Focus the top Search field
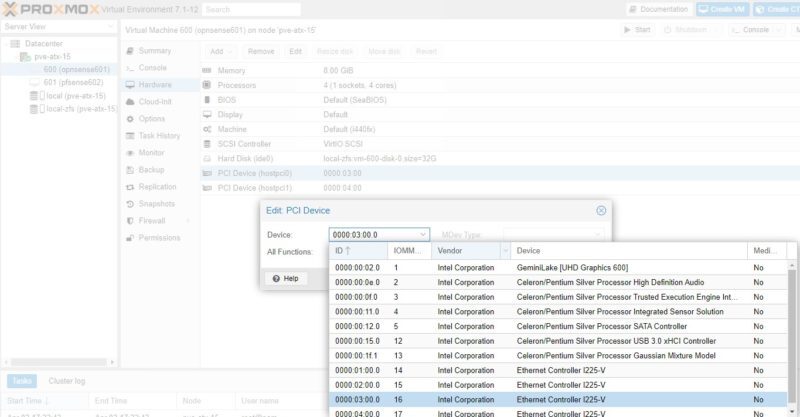 coord(251,10)
